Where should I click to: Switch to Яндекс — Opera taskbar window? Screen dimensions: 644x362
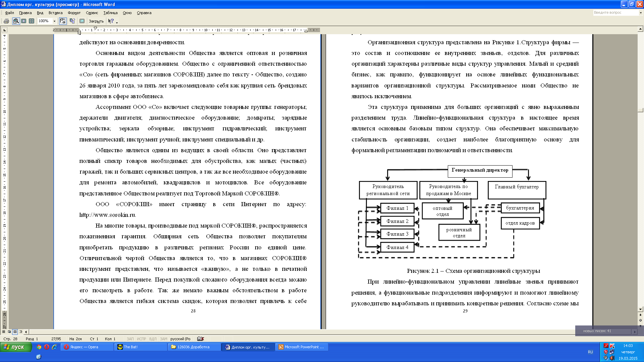coord(87,347)
